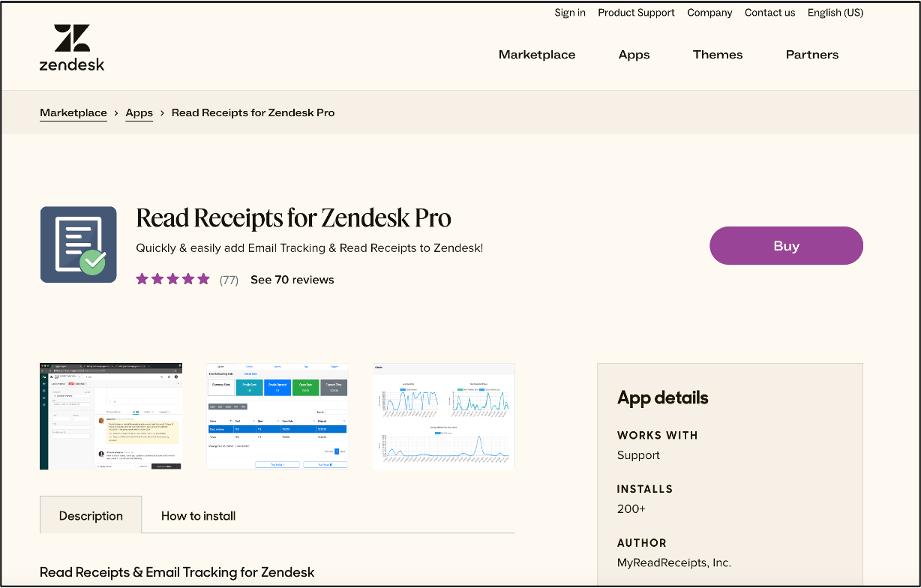The height and width of the screenshot is (588, 921).
Task: Click the Support value under Works With
Action: pos(638,455)
